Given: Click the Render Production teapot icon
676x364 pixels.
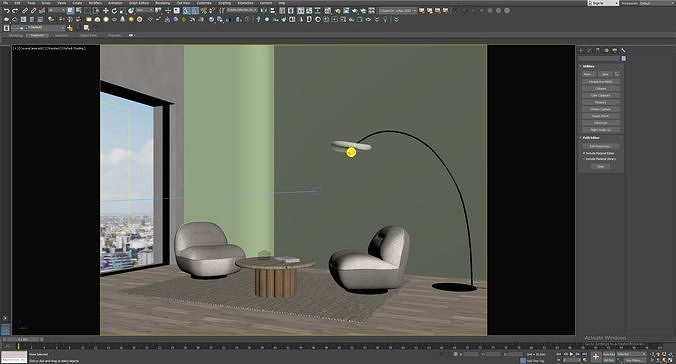Looking at the screenshot, I should pyautogui.click(x=354, y=10).
